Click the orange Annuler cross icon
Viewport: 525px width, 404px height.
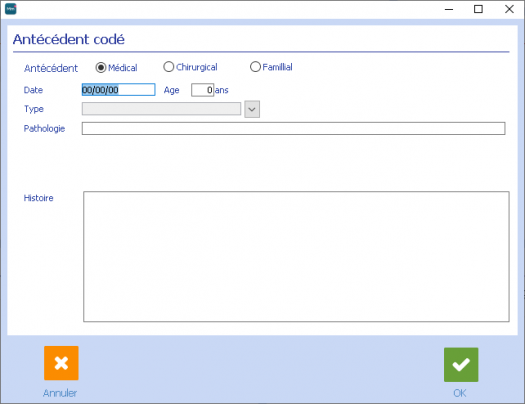61,363
